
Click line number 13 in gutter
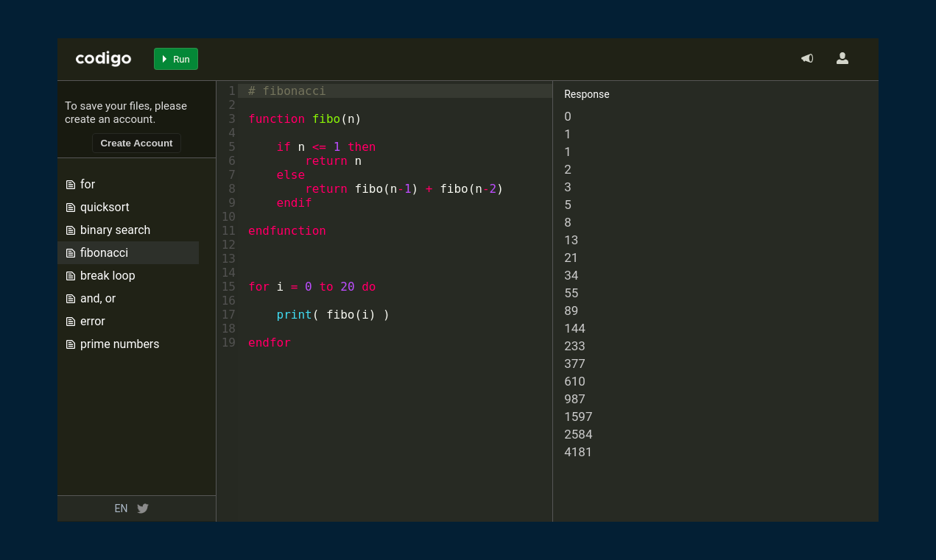pos(228,259)
